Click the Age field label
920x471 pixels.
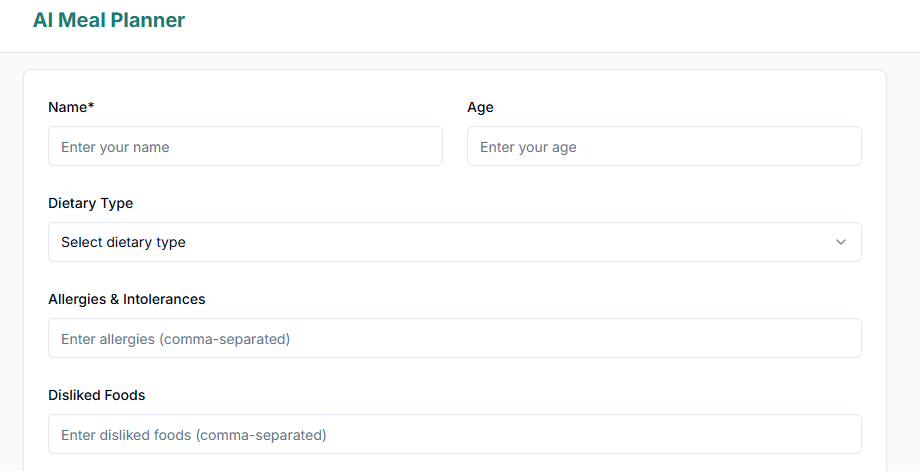pyautogui.click(x=480, y=107)
